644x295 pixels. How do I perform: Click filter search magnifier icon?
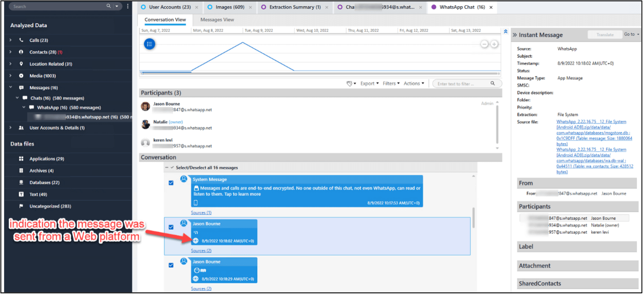click(493, 84)
